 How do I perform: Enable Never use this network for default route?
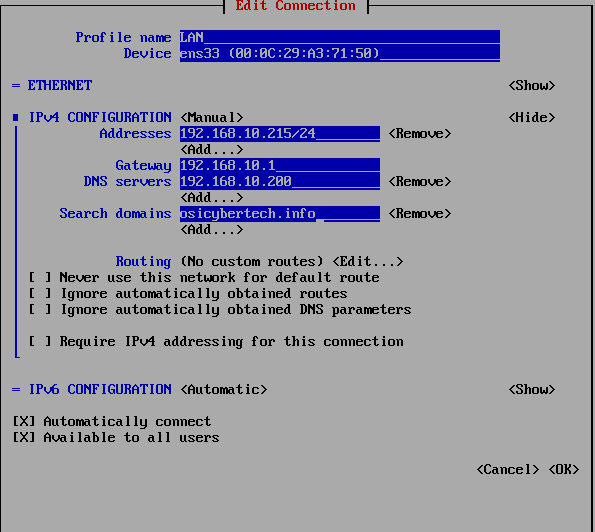pyautogui.click(x=204, y=277)
